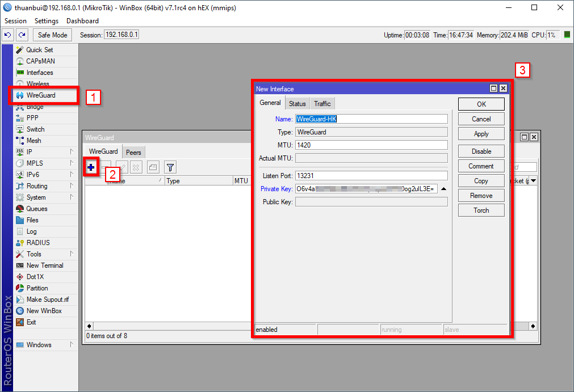This screenshot has height=392, width=574.
Task: Add new WireGuard interface with plus icon
Action: [x=91, y=167]
